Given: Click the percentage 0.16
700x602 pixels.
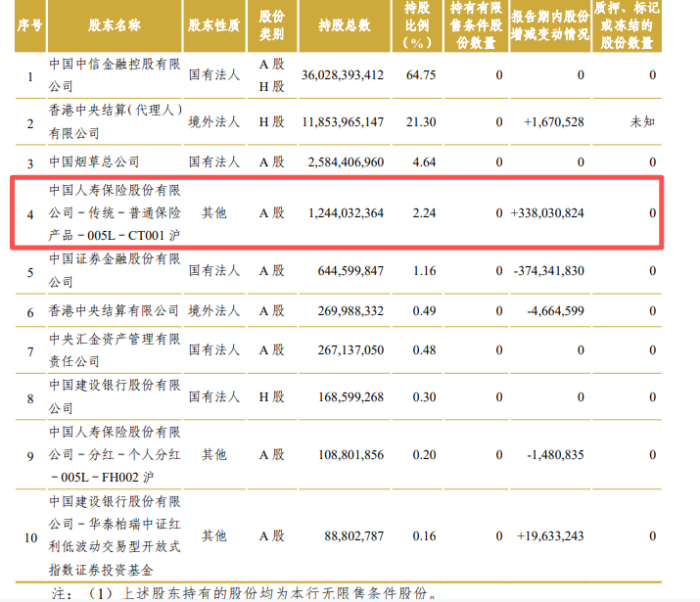Looking at the screenshot, I should pyautogui.click(x=424, y=536).
